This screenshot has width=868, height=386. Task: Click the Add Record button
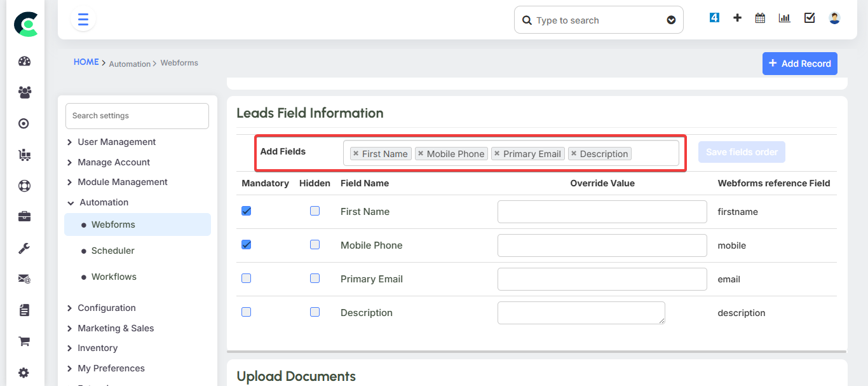tap(799, 63)
